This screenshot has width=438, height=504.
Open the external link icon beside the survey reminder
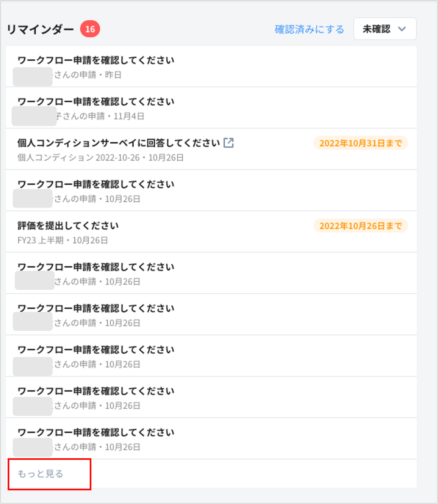click(229, 143)
